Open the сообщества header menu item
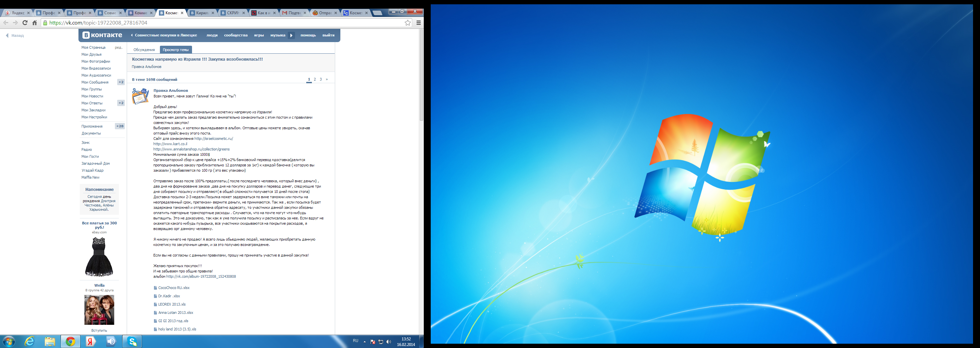 [236, 35]
